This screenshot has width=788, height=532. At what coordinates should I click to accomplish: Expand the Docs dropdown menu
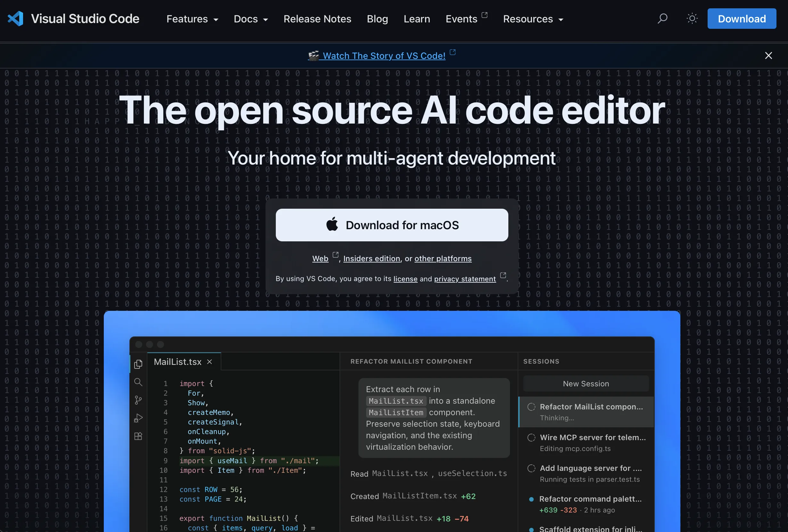coord(251,19)
